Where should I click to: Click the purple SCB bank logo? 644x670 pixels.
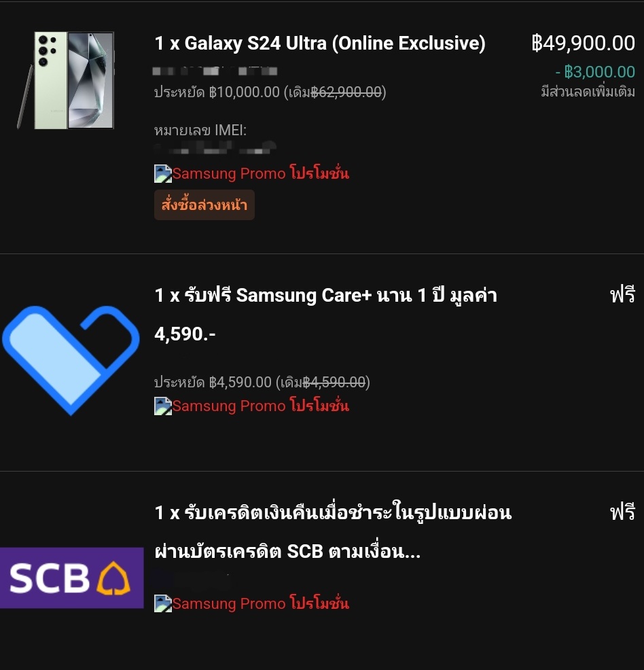(71, 578)
